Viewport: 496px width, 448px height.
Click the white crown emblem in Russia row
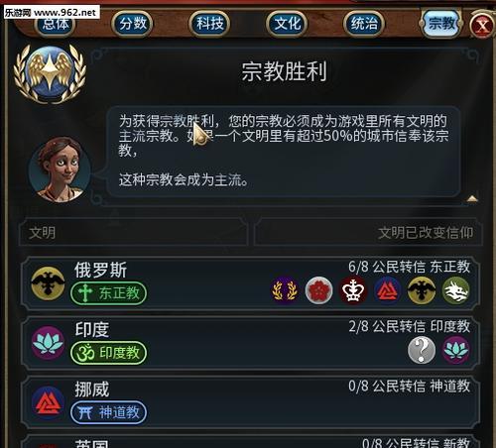pyautogui.click(x=353, y=290)
